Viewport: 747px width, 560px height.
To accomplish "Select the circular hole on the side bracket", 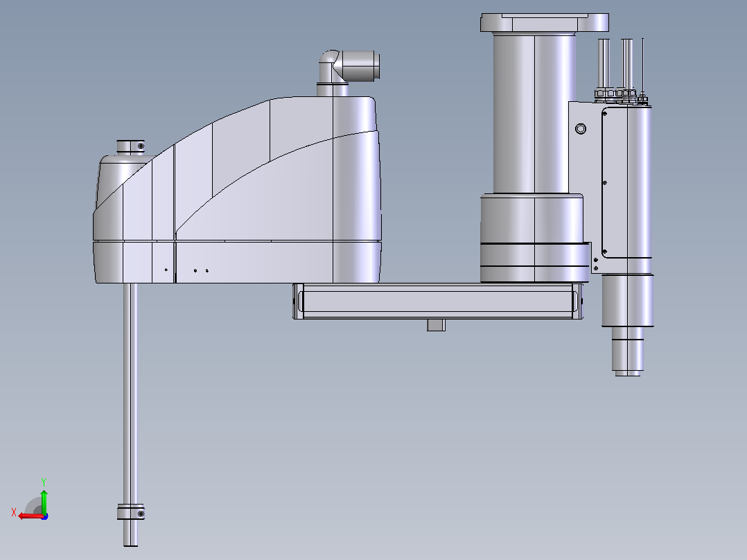I will pos(580,129).
